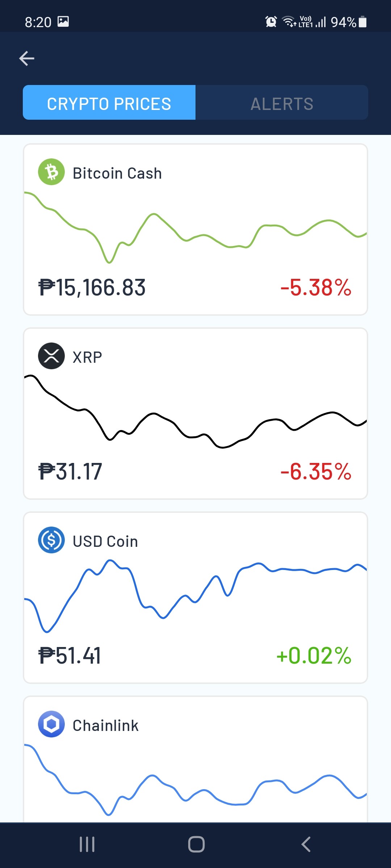Tap the Bitcoin Cash green price chart
This screenshot has height=868, width=391.
tap(195, 228)
